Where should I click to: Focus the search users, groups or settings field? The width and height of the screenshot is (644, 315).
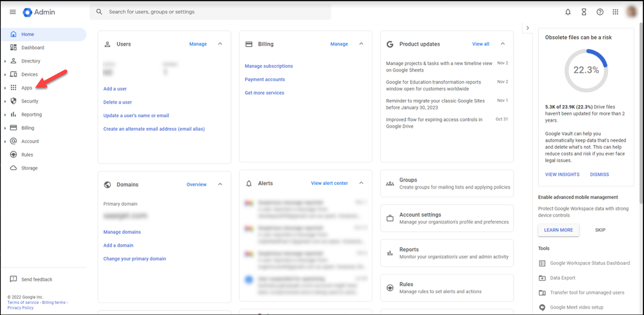[x=210, y=12]
